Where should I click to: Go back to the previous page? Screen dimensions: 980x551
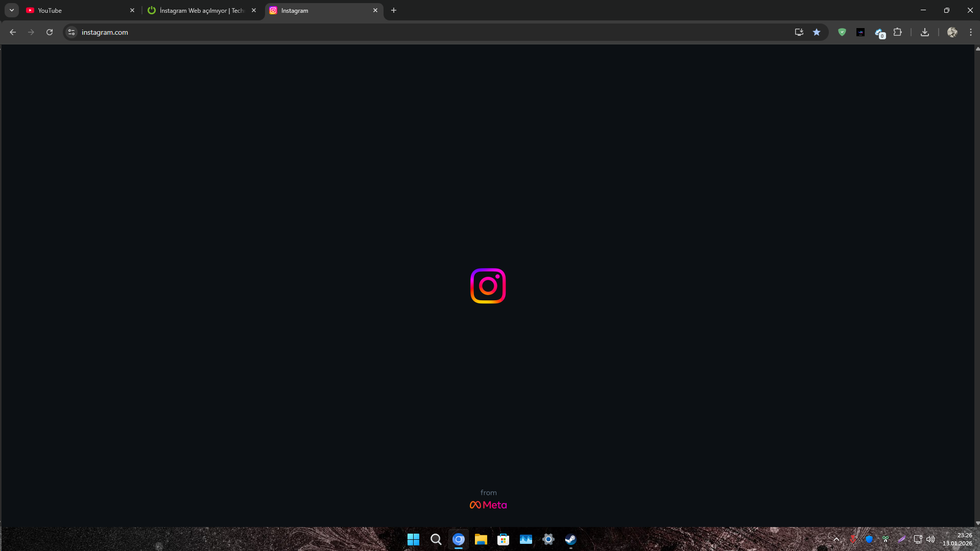click(13, 32)
